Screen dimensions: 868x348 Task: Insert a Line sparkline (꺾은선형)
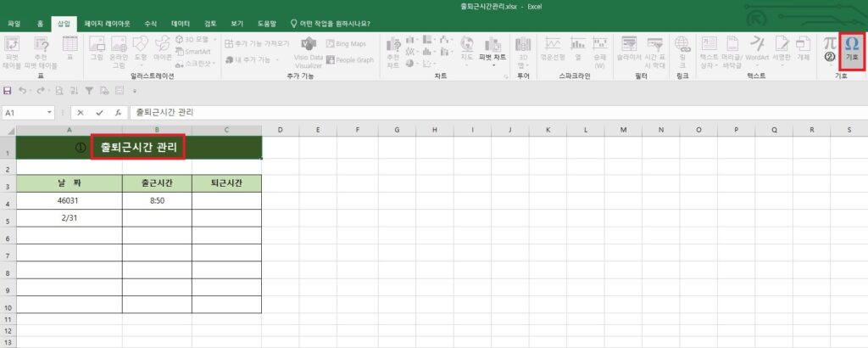click(x=554, y=48)
